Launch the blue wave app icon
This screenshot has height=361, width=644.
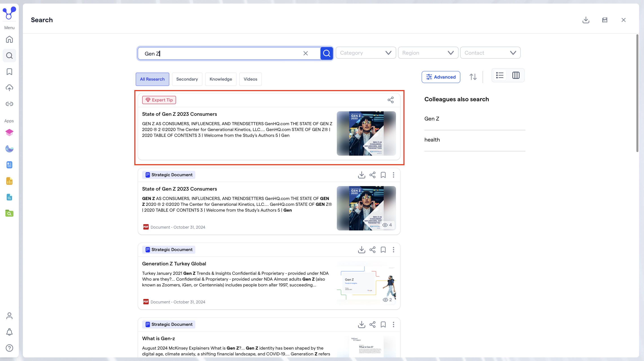tap(9, 149)
